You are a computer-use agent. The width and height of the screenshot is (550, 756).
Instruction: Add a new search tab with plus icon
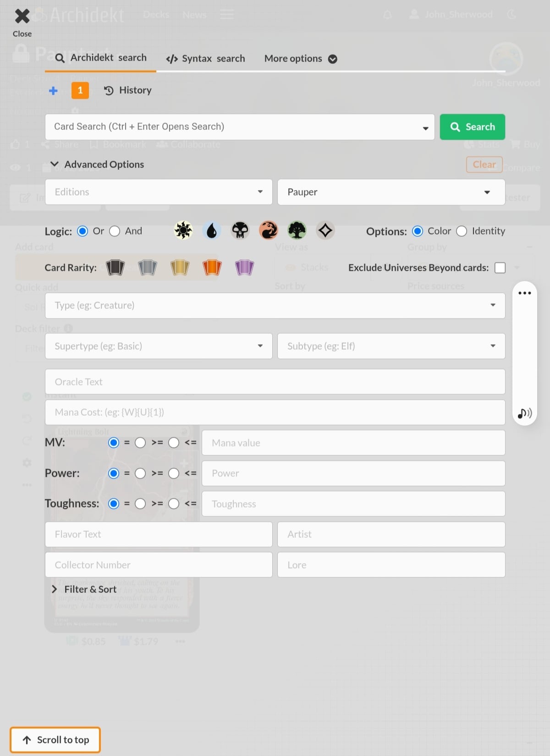click(54, 90)
